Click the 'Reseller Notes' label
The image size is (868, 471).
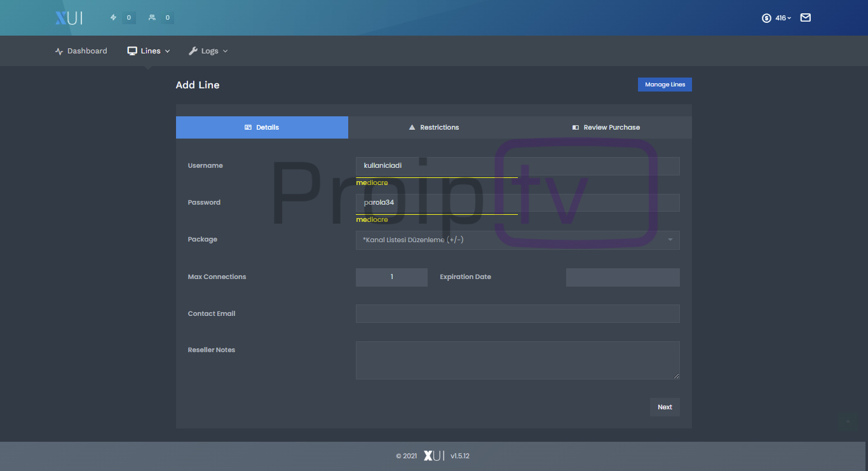(x=212, y=350)
